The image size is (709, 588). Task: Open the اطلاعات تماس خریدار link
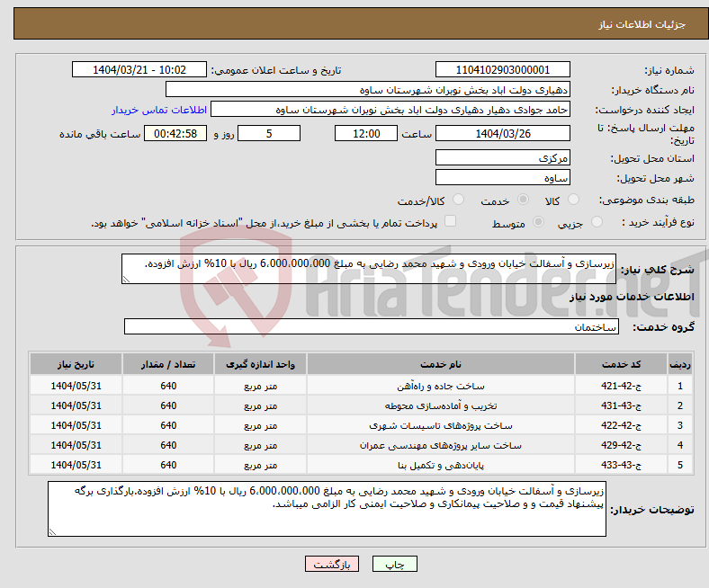coord(159,110)
